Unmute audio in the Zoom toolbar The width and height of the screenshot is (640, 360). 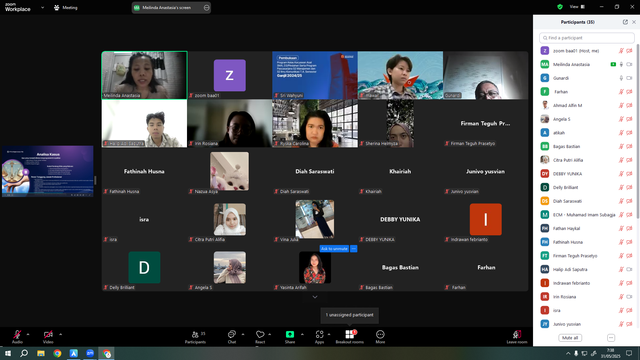click(x=17, y=335)
